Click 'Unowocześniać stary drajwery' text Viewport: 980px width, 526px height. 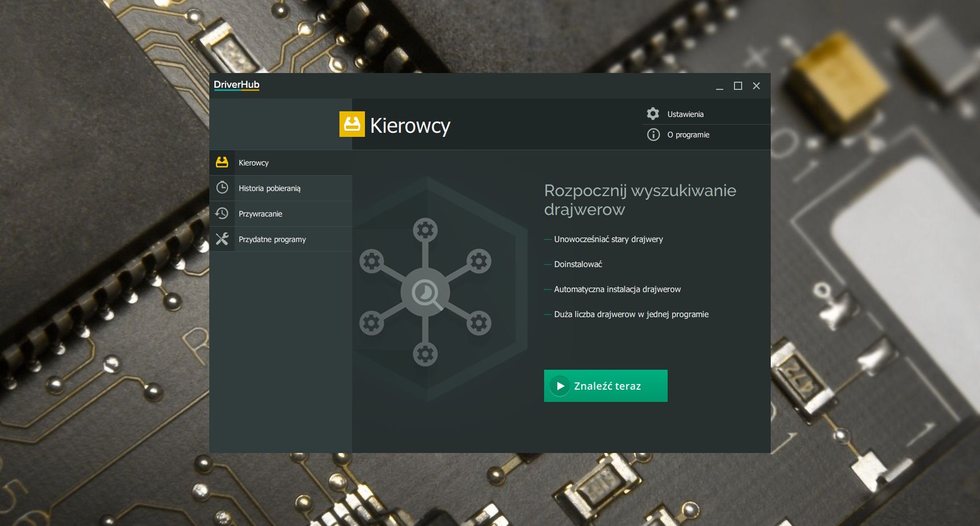click(x=609, y=239)
